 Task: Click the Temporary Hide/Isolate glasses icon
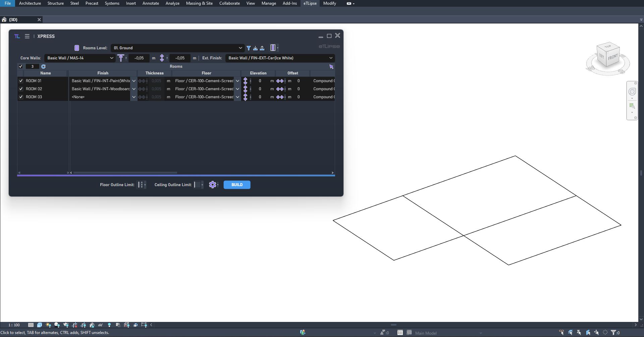tap(100, 325)
